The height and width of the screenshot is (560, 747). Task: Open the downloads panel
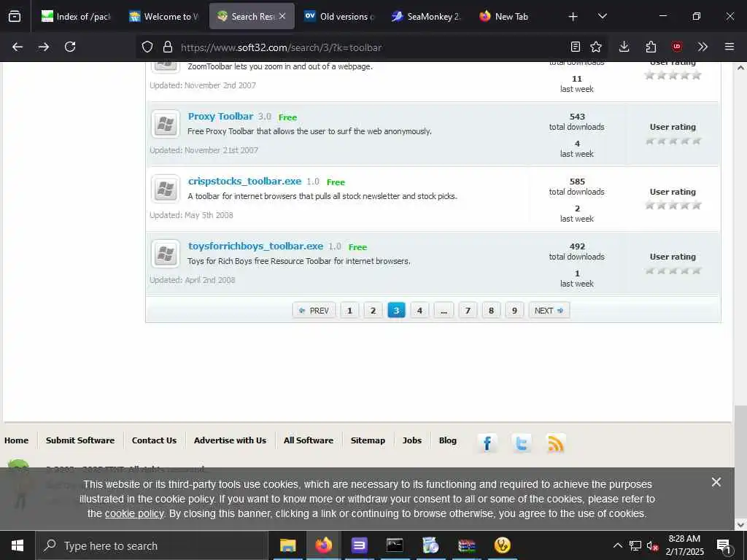624,47
